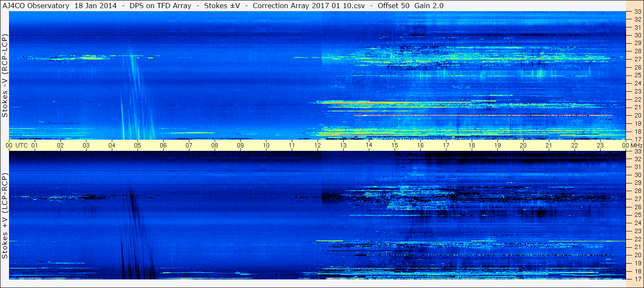
Task: Click 29 MHz tick in Stokes +V panel
Action: [x=638, y=183]
